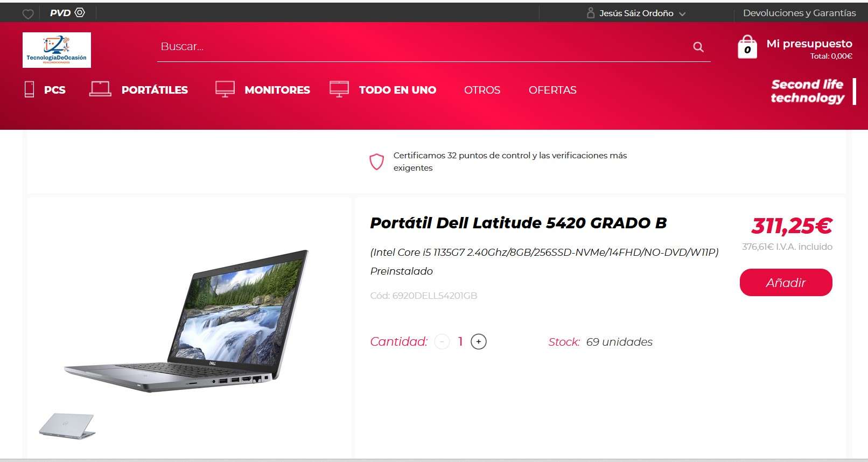Click the Añadir button
This screenshot has height=462, width=868.
tap(786, 282)
